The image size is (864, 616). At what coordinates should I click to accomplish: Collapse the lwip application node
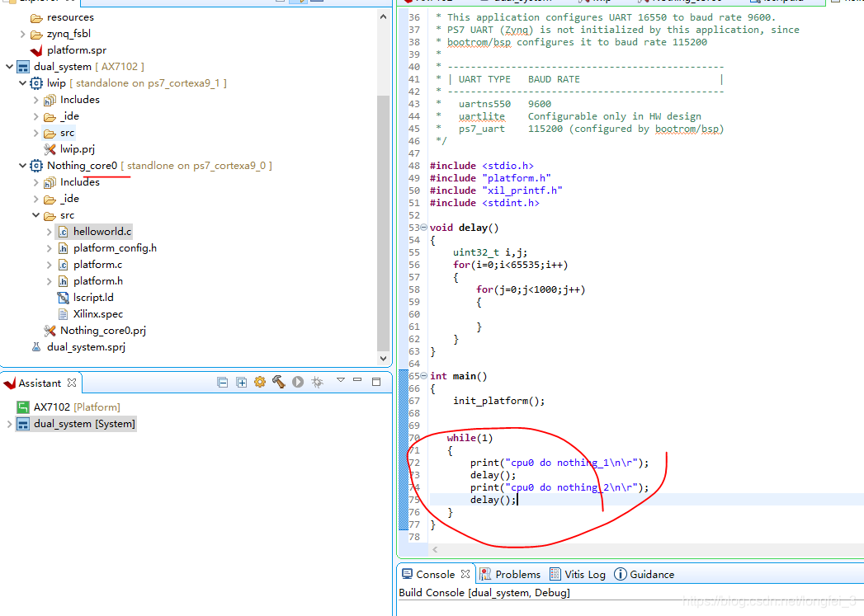(22, 83)
